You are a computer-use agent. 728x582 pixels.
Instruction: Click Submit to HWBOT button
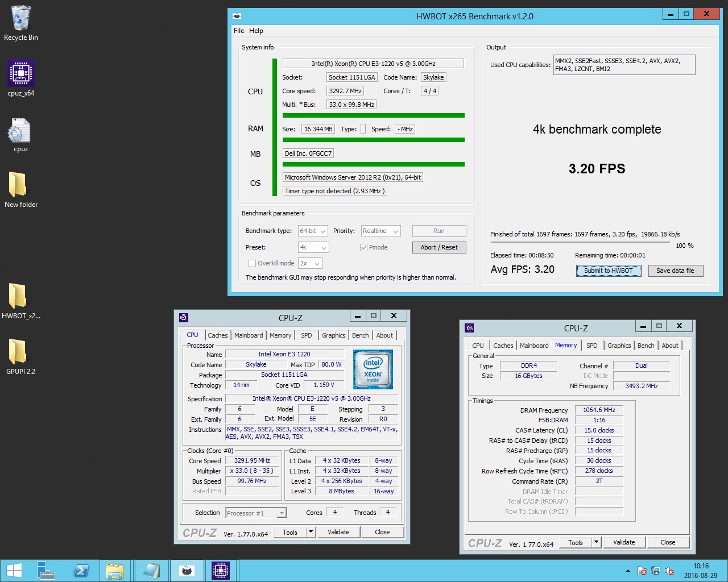click(x=609, y=271)
